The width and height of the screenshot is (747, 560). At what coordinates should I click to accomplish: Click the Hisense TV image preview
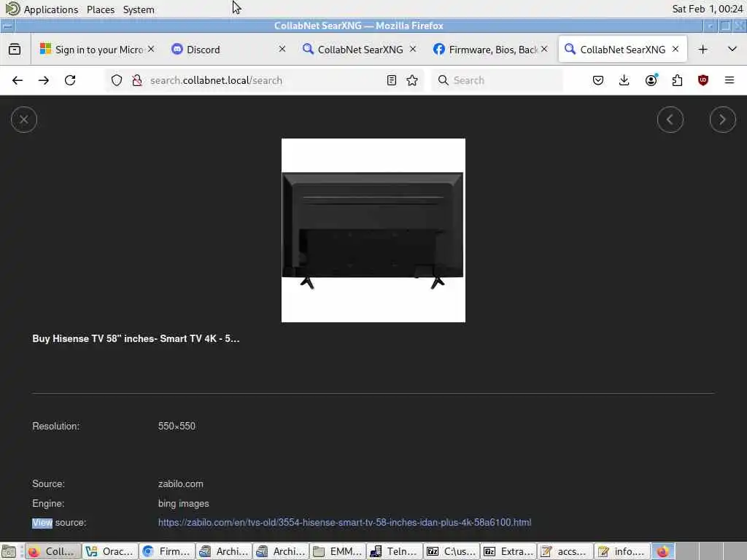click(x=373, y=230)
